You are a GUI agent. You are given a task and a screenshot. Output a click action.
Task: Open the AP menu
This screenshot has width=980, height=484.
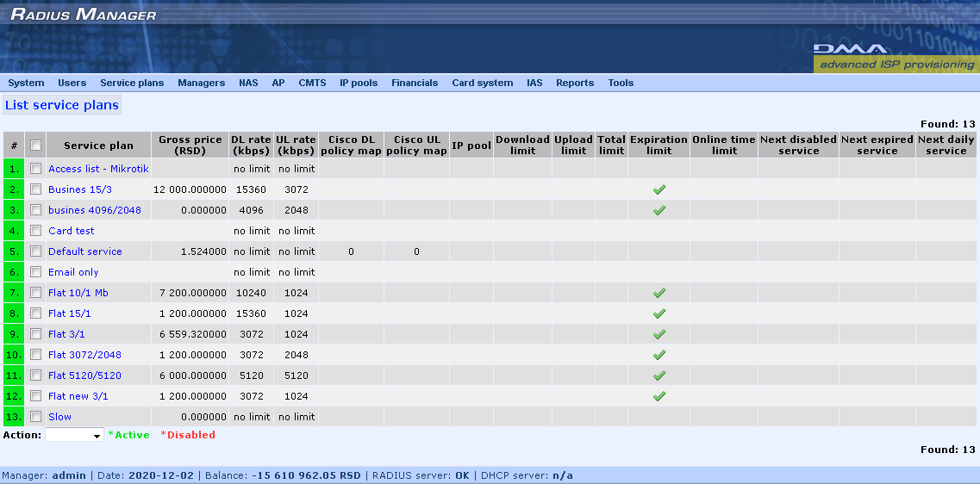278,83
